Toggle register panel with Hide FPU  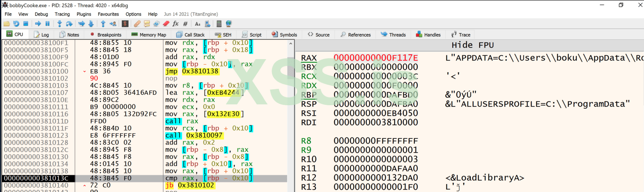point(471,45)
